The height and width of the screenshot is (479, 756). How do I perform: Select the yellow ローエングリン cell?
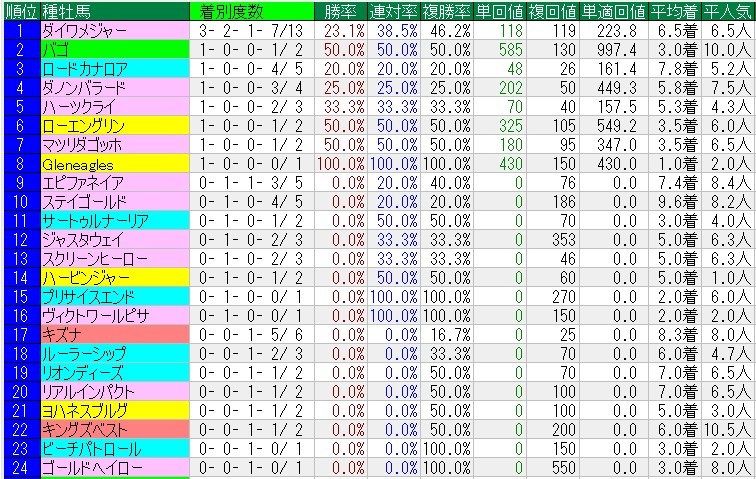(115, 126)
